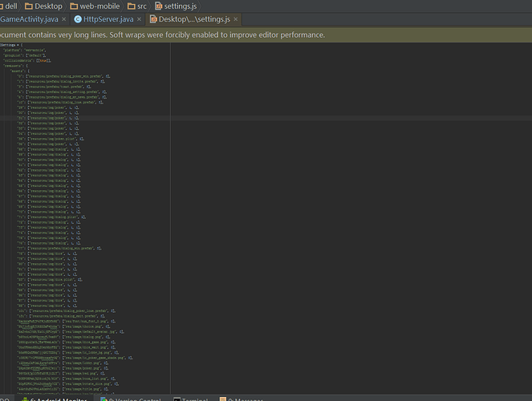Select the Desktop\...\settings.js editor tab
The height and width of the screenshot is (401, 532).
pyautogui.click(x=194, y=19)
